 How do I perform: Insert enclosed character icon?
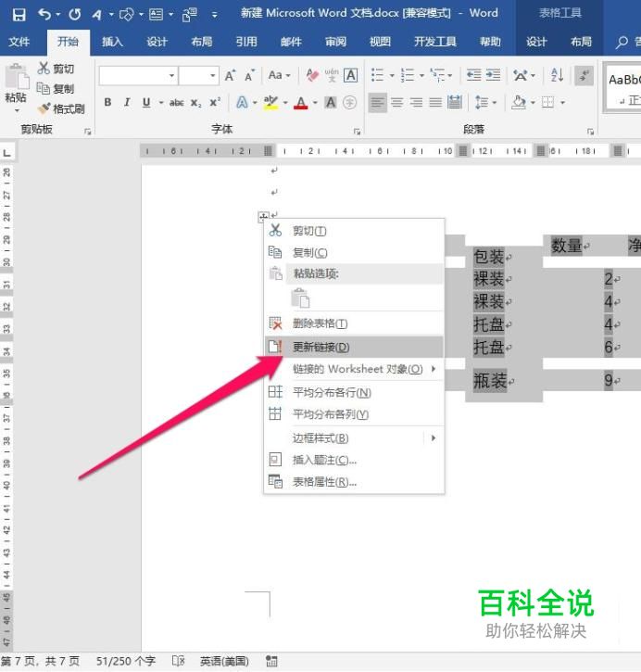pos(350,103)
